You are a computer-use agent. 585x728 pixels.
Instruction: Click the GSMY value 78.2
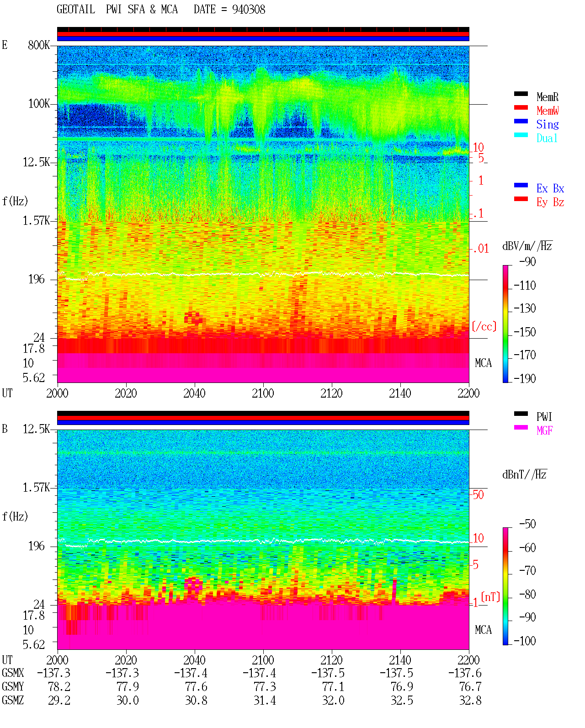59,687
